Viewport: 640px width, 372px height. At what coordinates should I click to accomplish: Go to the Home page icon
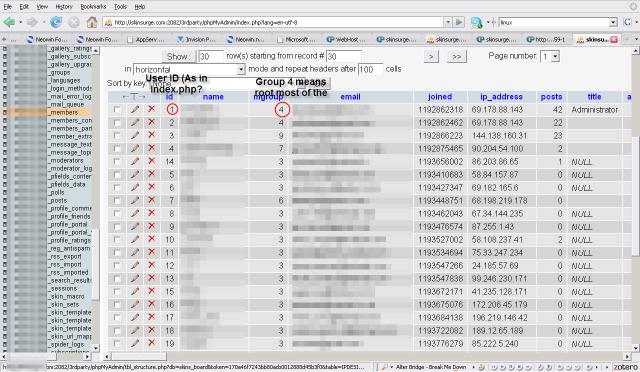[91, 22]
